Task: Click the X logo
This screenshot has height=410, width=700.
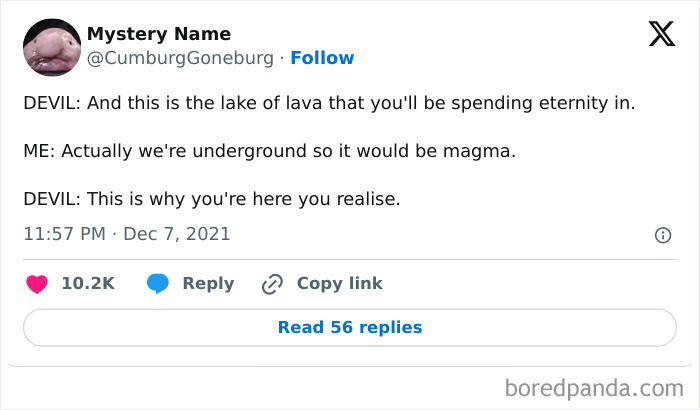Action: point(661,35)
